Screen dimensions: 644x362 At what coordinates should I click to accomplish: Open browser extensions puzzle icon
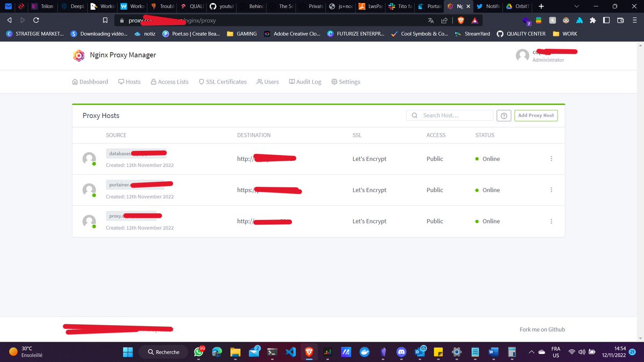point(592,20)
